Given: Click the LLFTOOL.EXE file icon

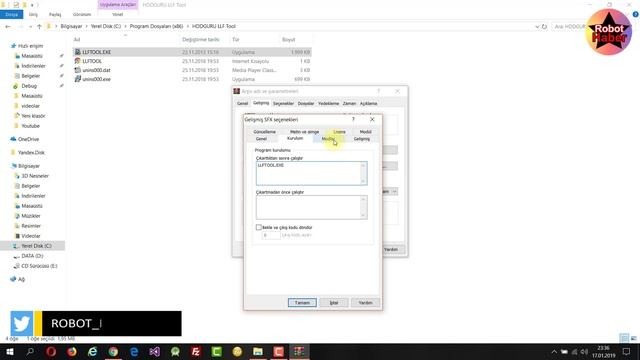Looking at the screenshot, I should [x=78, y=52].
